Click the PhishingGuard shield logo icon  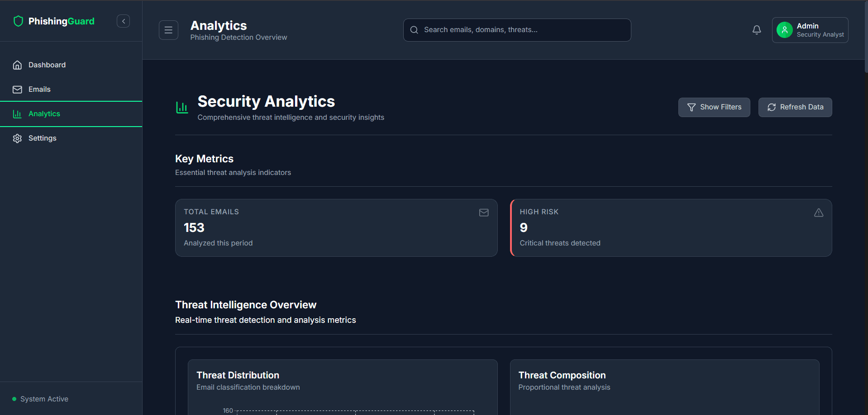[18, 21]
